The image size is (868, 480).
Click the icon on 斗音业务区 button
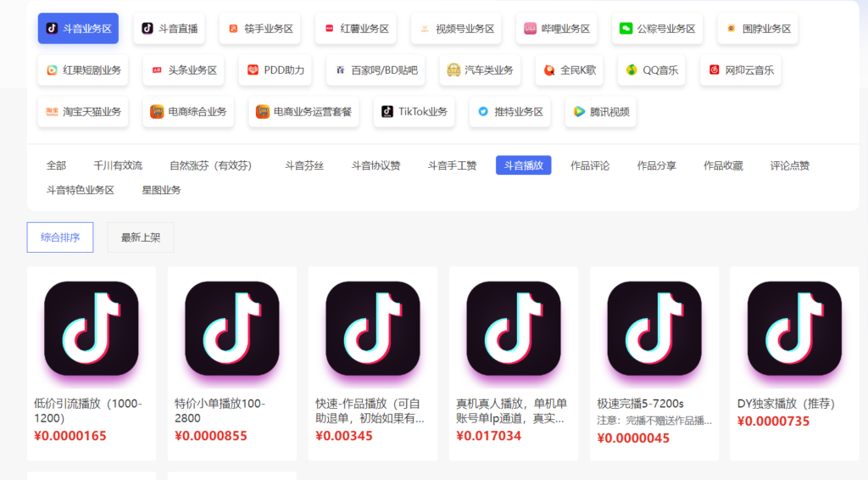[x=52, y=28]
